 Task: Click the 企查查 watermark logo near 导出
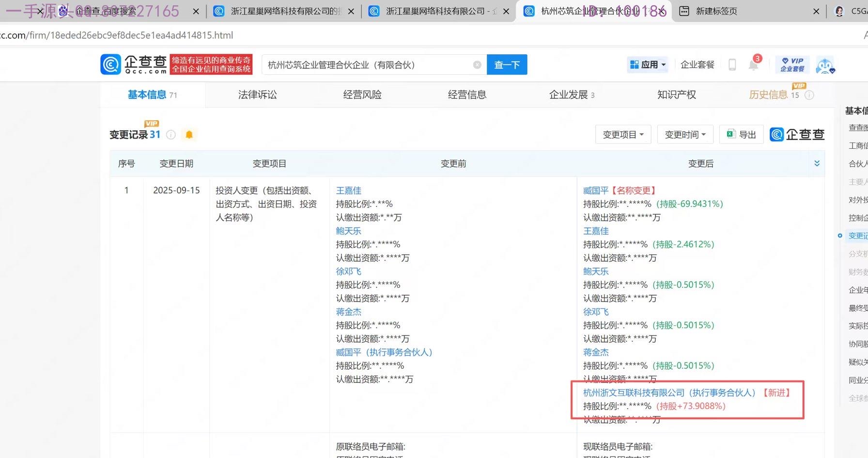coord(797,134)
